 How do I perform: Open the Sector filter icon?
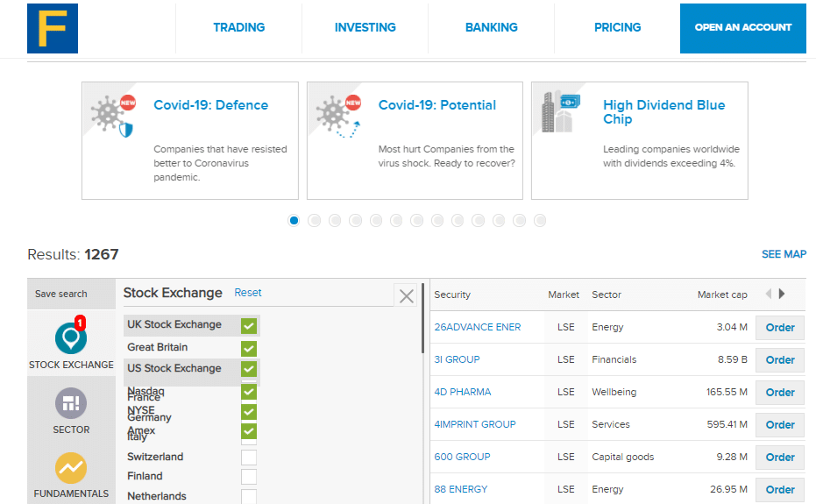tap(71, 403)
